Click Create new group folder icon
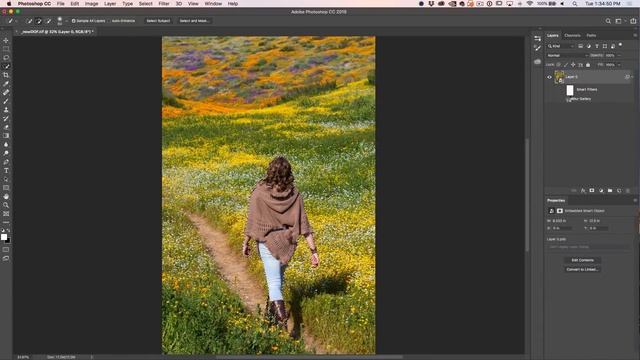 click(610, 191)
